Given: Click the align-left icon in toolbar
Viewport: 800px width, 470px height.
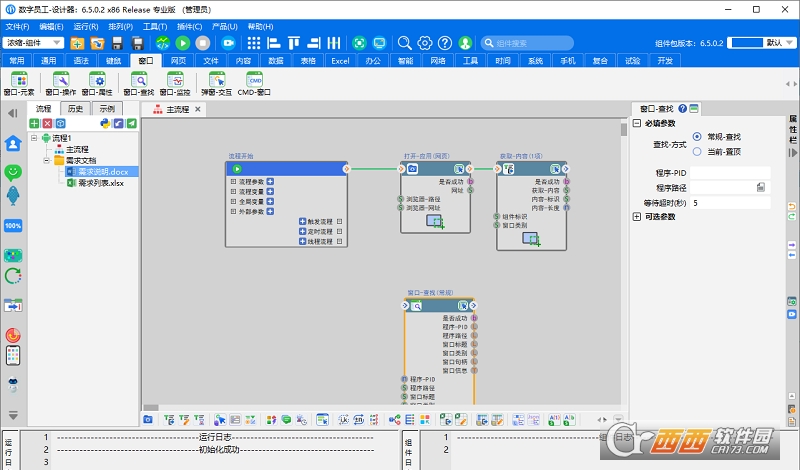Looking at the screenshot, I should (274, 43).
